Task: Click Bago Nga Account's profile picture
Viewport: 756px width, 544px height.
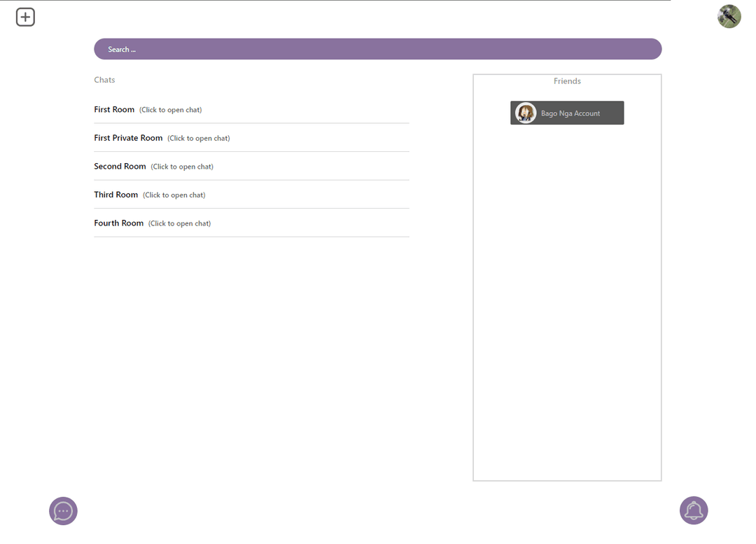Action: pyautogui.click(x=526, y=113)
